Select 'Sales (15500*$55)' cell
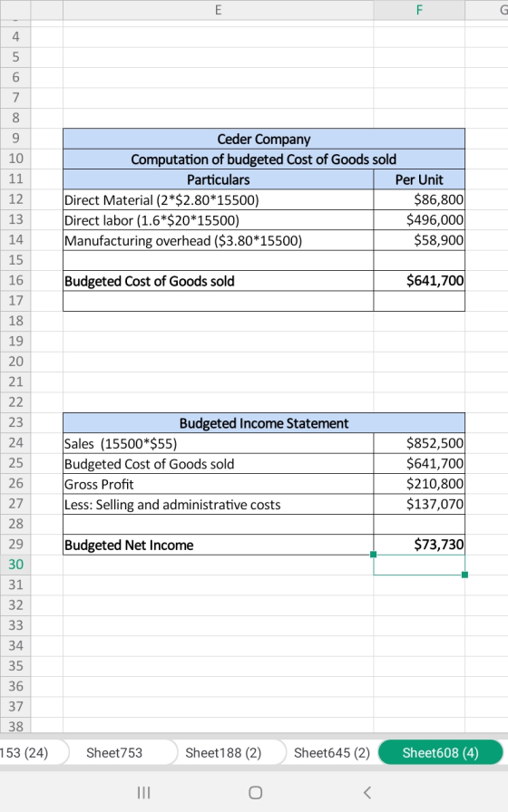This screenshot has height=812, width=508. pos(219,443)
